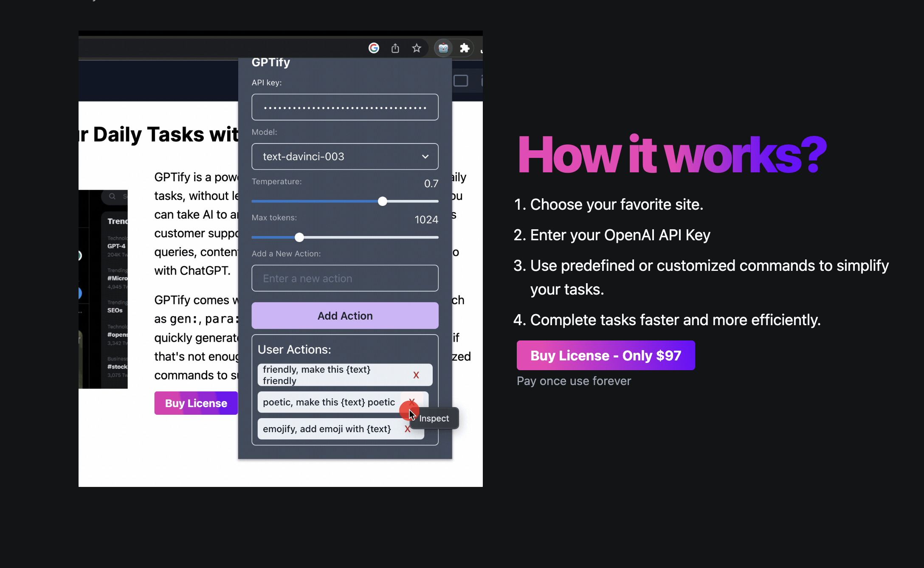Delete the friendly user action

pos(416,375)
